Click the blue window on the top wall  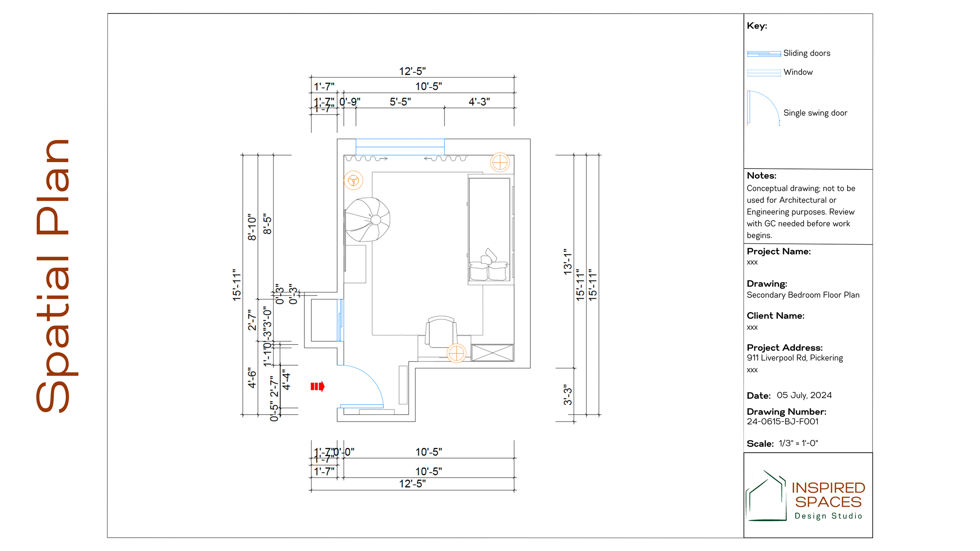click(400, 147)
